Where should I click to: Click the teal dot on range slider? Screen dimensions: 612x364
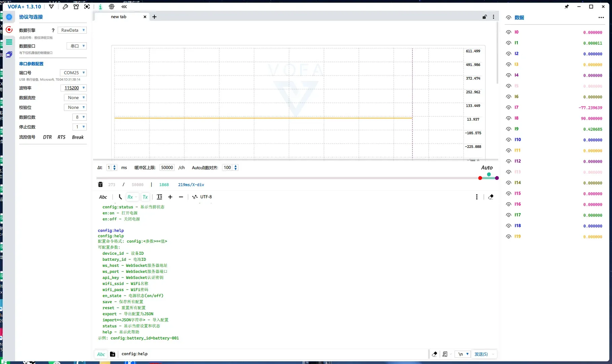tap(489, 174)
